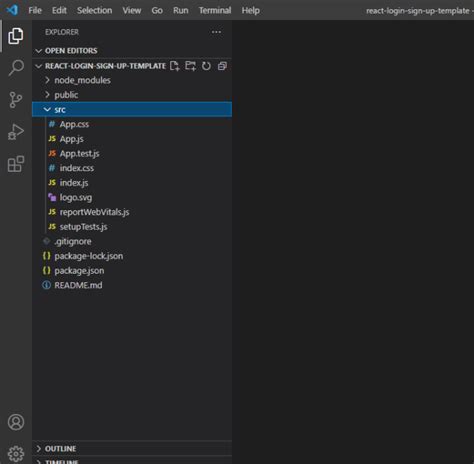Open the Selection menu
This screenshot has width=474, height=464.
coord(95,10)
